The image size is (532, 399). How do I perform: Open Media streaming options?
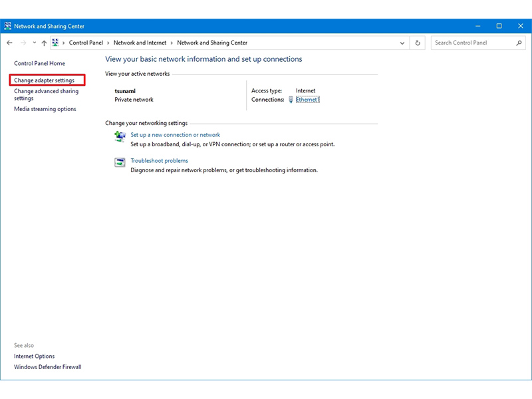[x=45, y=109]
